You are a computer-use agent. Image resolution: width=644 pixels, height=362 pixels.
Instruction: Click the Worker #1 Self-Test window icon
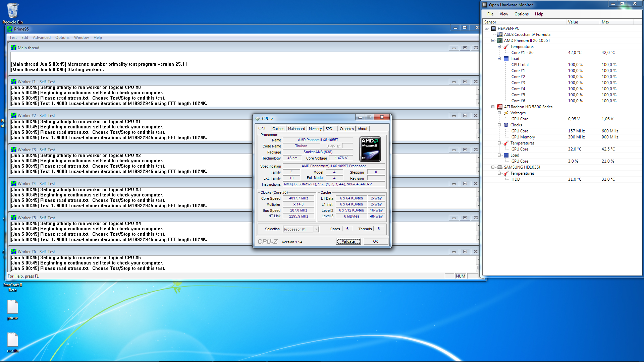(14, 82)
